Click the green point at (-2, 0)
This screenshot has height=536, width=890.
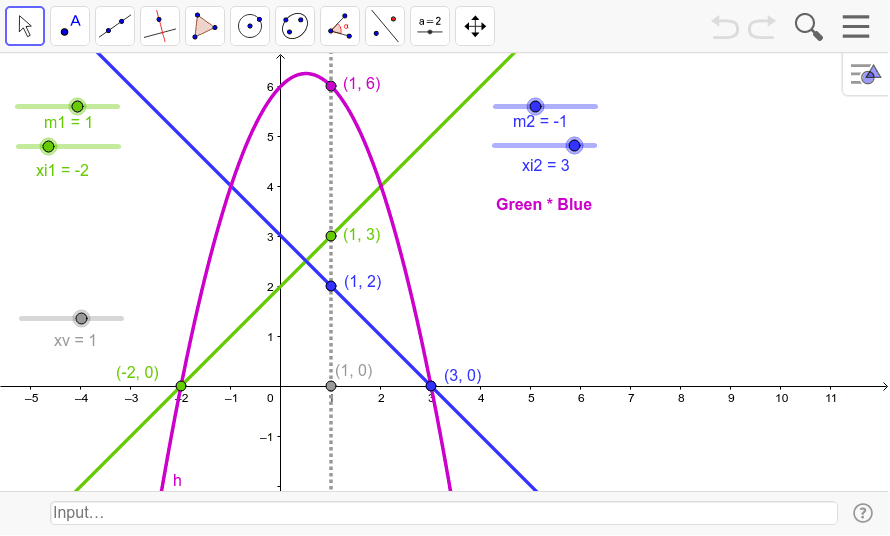click(x=181, y=386)
